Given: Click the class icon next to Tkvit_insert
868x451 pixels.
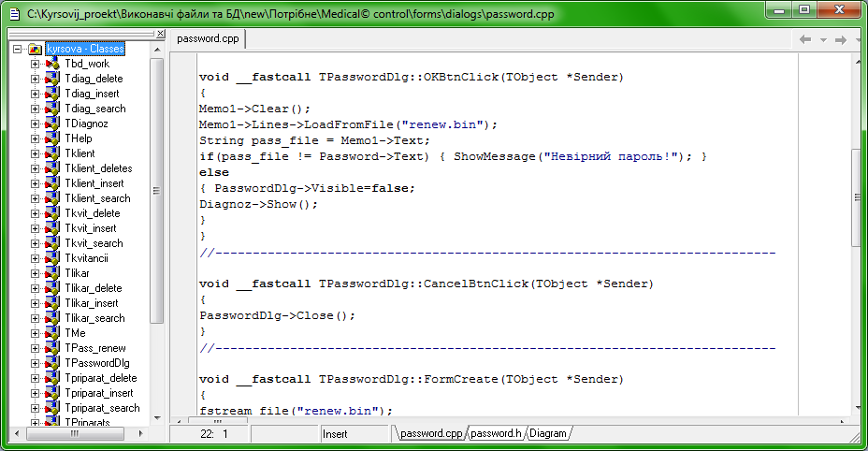Looking at the screenshot, I should point(52,228).
